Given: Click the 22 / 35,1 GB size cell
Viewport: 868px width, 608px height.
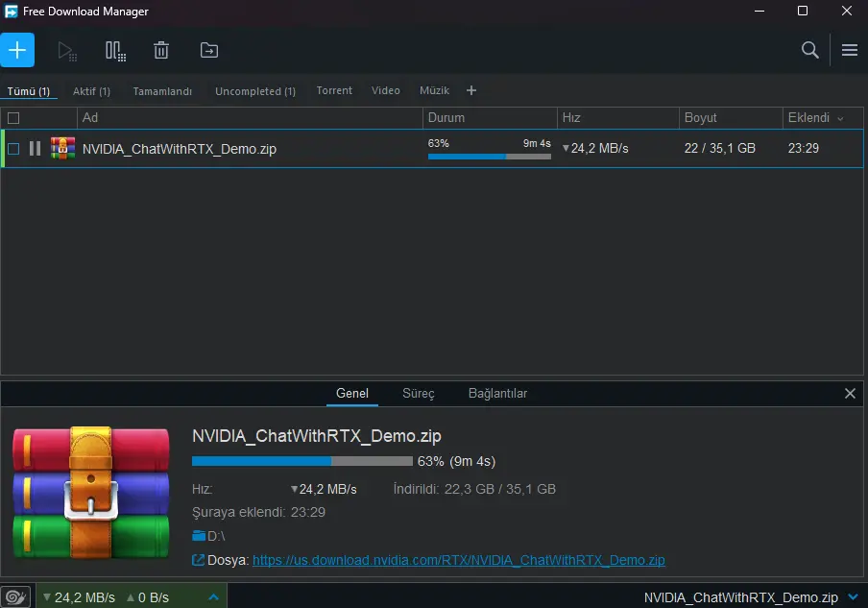Looking at the screenshot, I should [x=719, y=149].
